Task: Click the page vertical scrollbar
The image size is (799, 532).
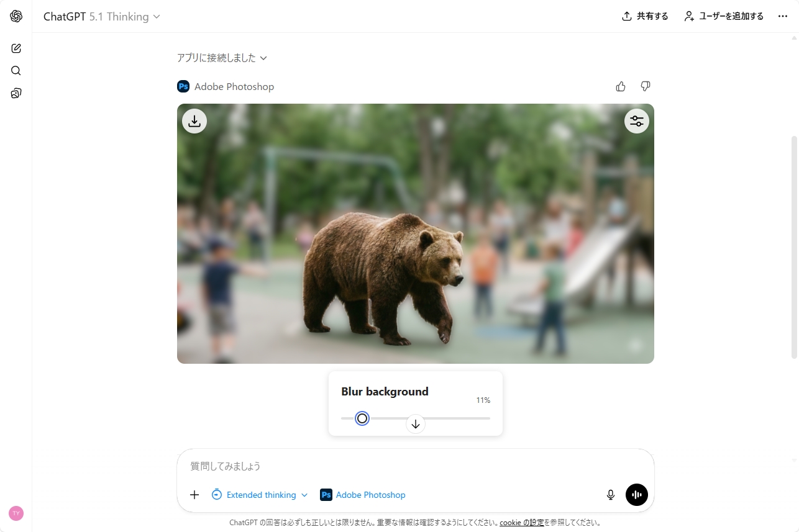Action: tap(794, 247)
